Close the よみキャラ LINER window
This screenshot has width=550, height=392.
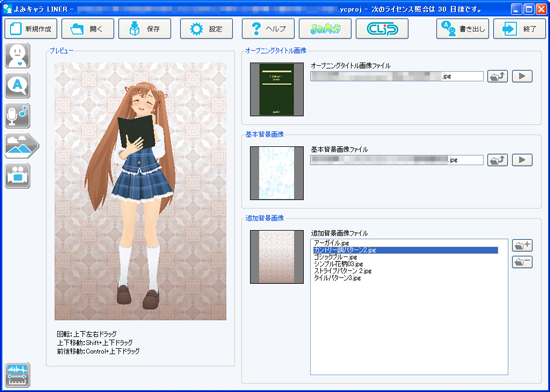(541, 9)
